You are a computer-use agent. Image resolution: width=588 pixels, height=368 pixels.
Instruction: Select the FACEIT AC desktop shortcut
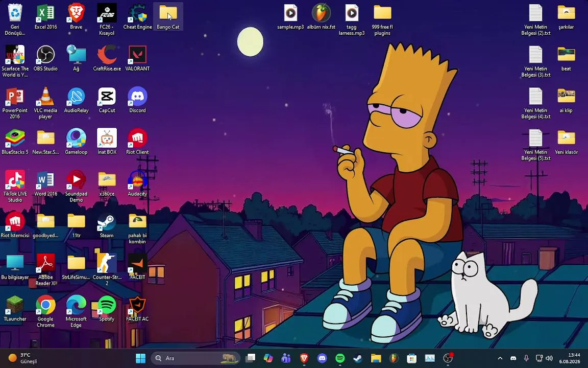pyautogui.click(x=138, y=308)
